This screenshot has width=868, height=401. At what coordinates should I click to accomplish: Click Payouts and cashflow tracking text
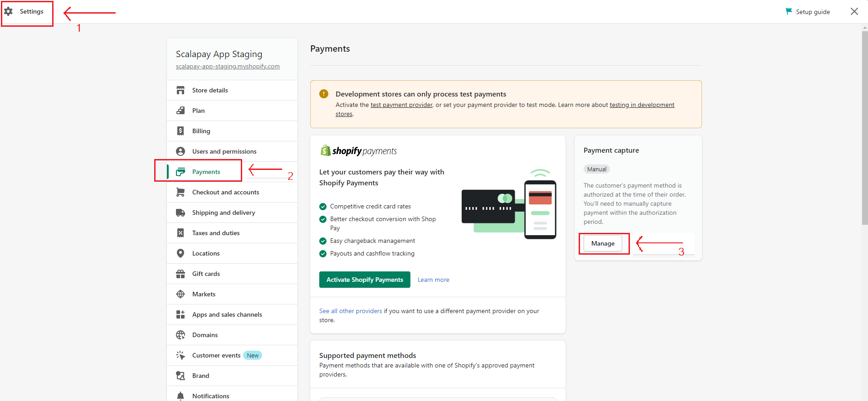tap(372, 253)
